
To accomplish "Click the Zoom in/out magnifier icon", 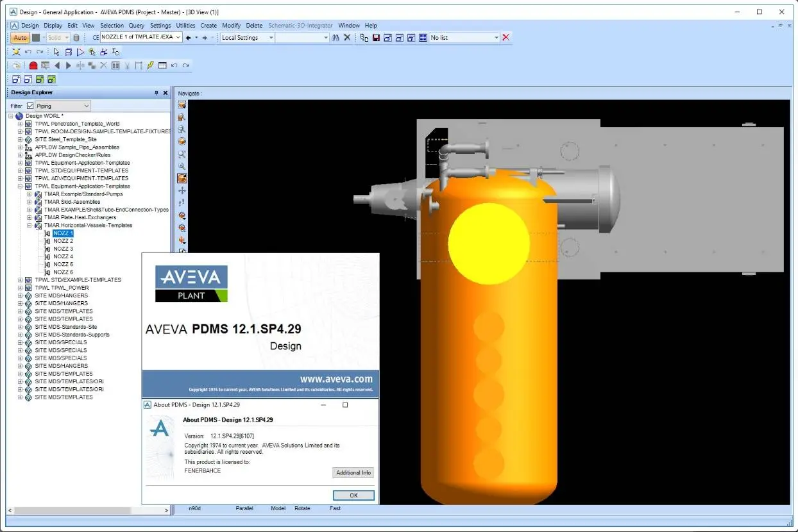I will click(182, 166).
